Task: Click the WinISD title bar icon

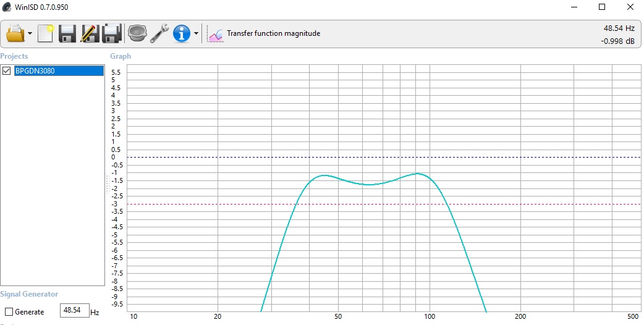Action: click(x=7, y=7)
